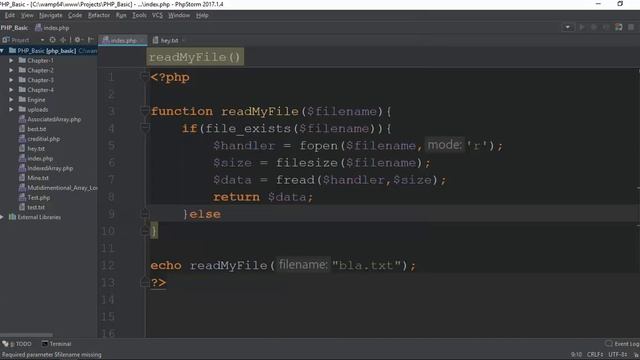
Task: Click the index.php breadcrumb in navigation bar
Action: point(52,28)
